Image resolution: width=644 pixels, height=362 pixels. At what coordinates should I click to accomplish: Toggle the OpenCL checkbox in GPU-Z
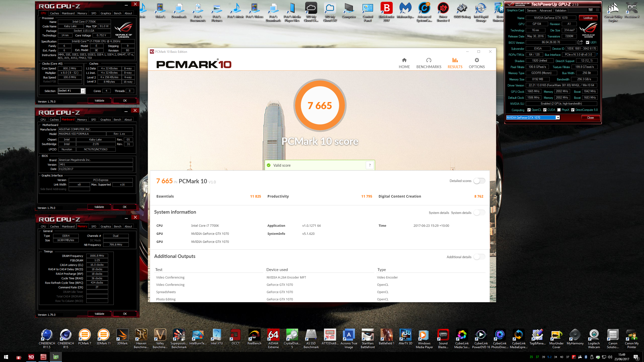tap(529, 110)
